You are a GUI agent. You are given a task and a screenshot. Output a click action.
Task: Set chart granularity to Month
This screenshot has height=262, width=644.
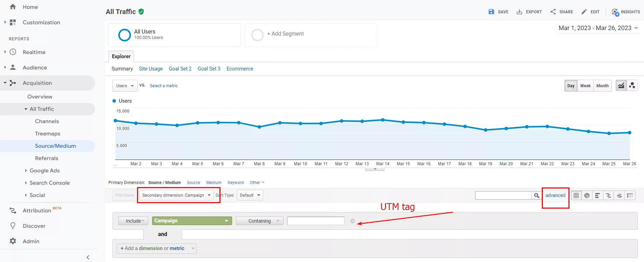click(x=602, y=86)
